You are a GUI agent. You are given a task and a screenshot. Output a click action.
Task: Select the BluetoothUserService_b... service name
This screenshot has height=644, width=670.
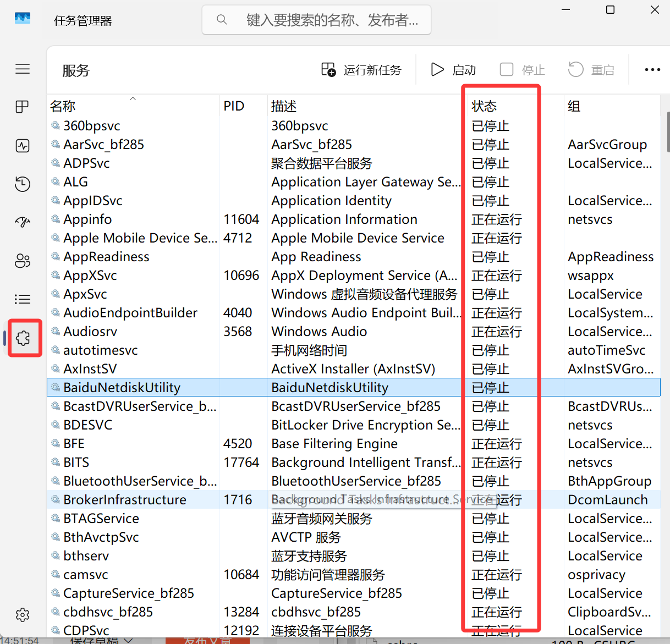click(x=140, y=481)
